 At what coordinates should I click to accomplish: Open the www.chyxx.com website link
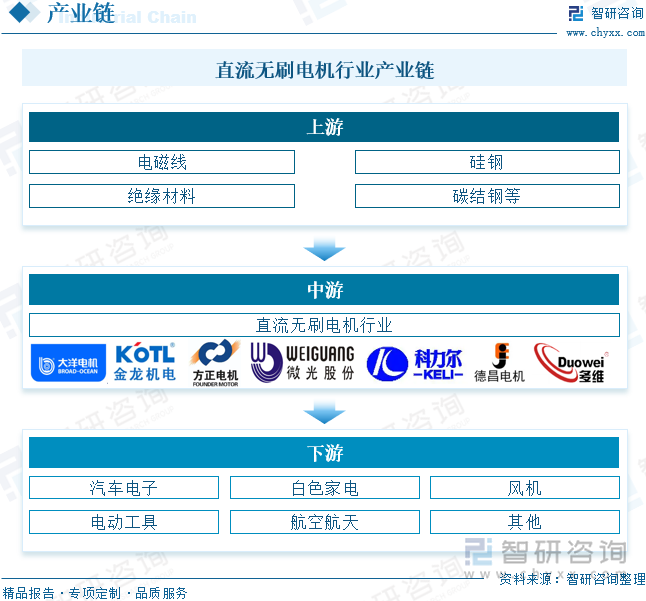click(605, 33)
